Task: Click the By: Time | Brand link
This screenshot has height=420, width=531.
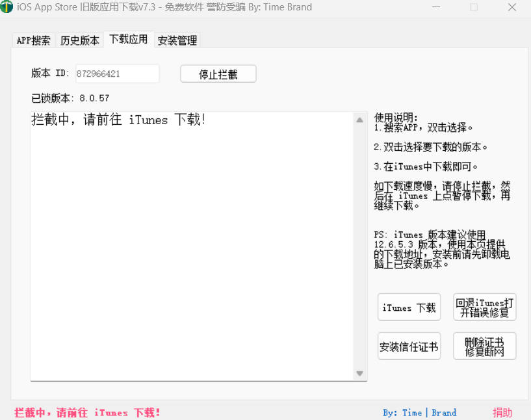Action: point(420,413)
